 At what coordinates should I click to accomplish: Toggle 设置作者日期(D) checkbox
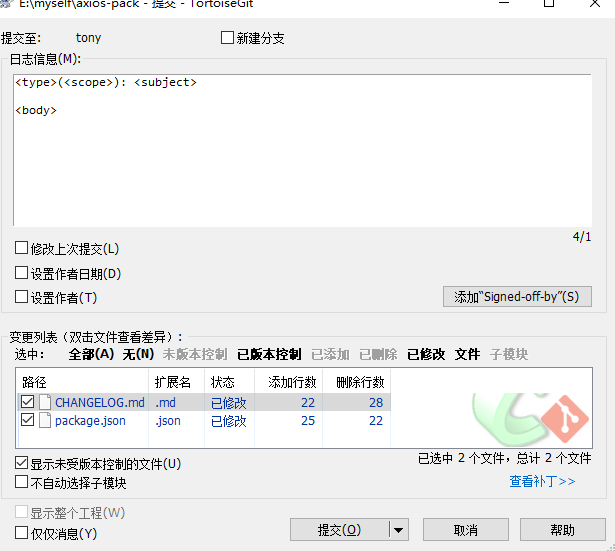point(21,273)
